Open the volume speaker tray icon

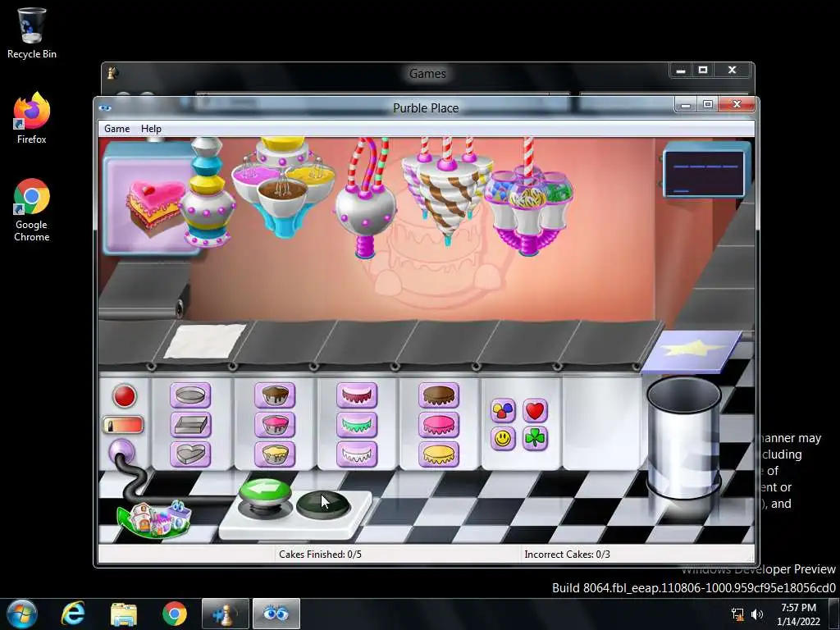coord(757,614)
